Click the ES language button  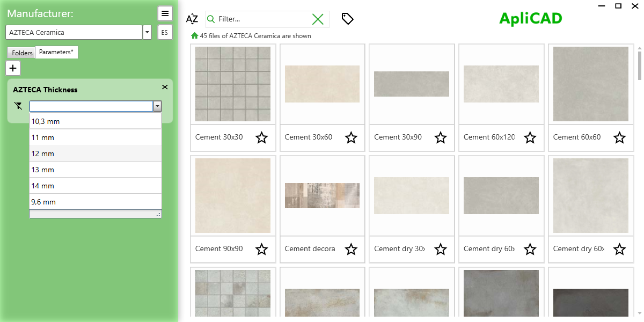(165, 32)
